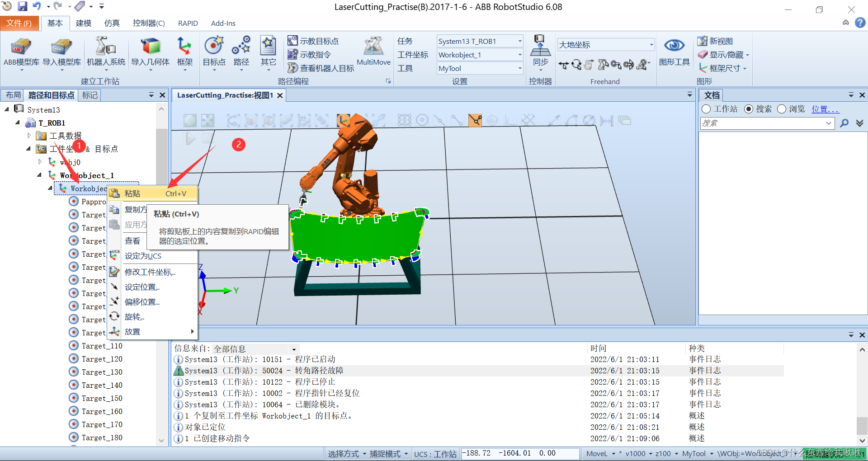The image size is (868, 461).
Task: Expand the tool data tree node
Action: (x=29, y=136)
